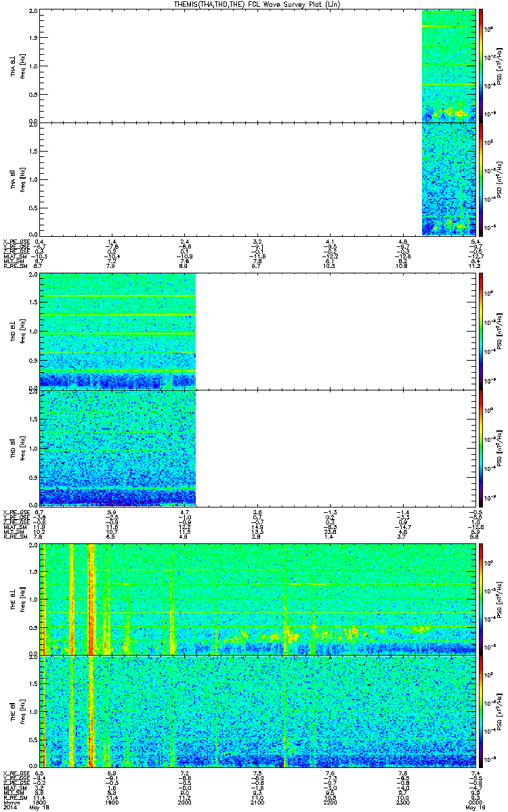508x812 pixels.
Task: Click the 2100 time axis label
Action: [257, 803]
